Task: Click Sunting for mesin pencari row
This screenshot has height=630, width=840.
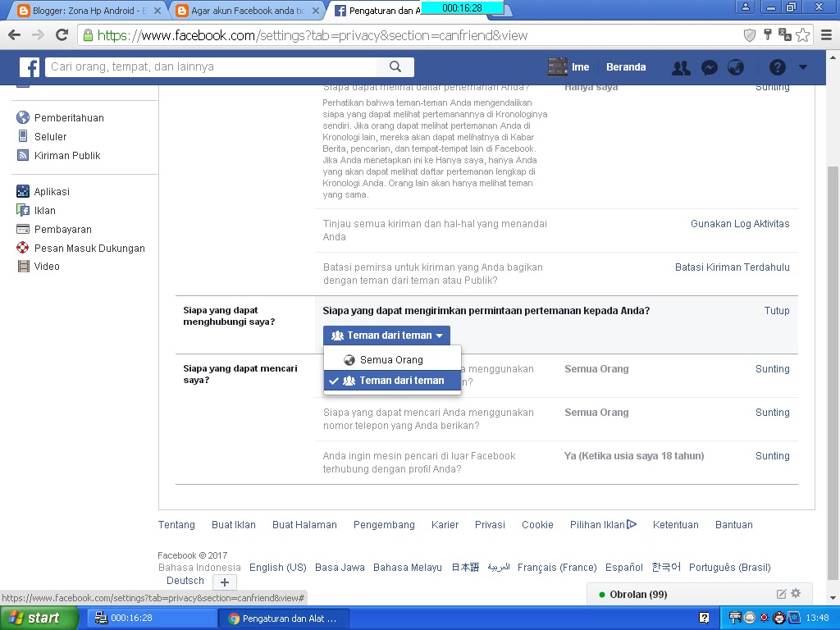Action: pos(772,456)
